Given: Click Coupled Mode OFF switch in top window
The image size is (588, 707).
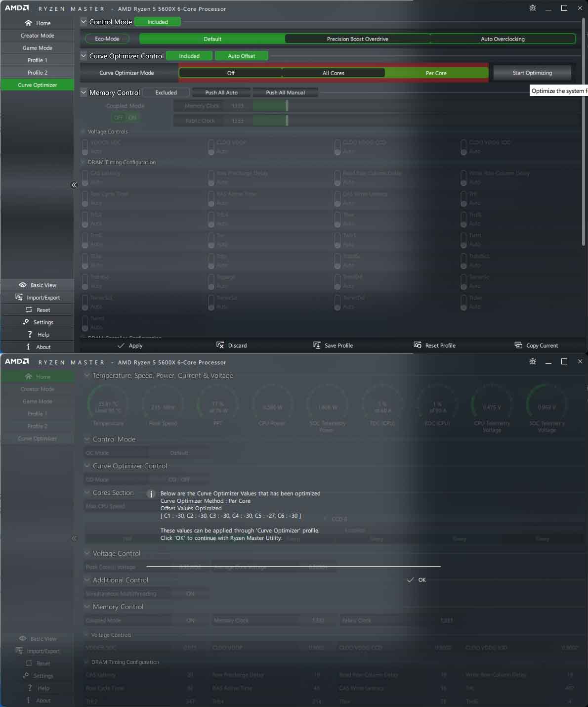Looking at the screenshot, I should click(x=119, y=118).
